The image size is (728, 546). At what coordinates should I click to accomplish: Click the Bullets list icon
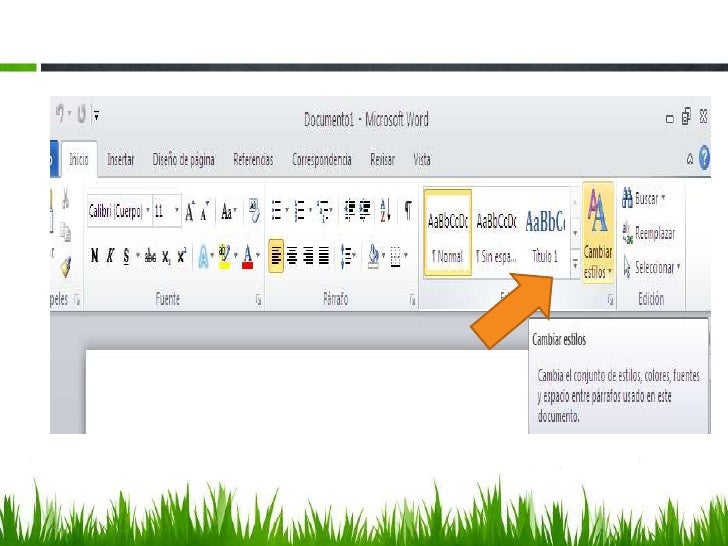tap(277, 210)
